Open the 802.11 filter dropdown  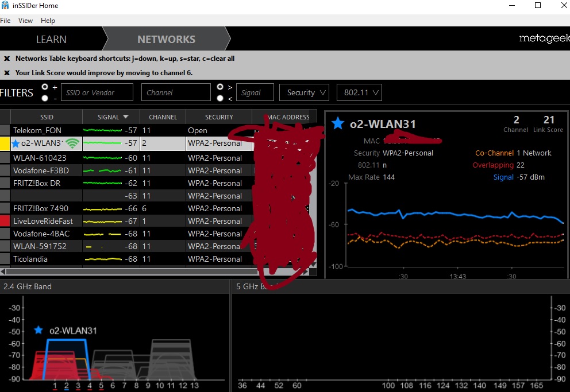click(x=360, y=92)
